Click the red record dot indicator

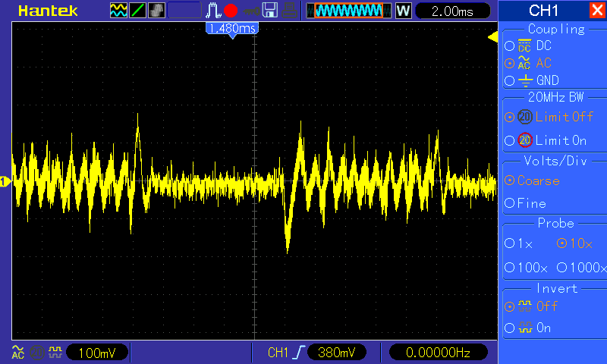click(x=231, y=11)
